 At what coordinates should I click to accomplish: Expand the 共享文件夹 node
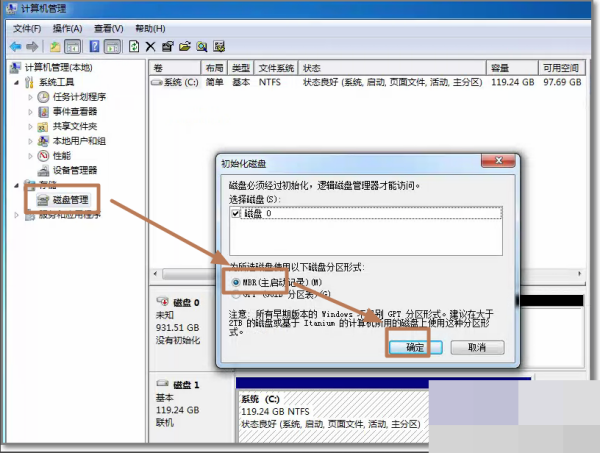pyautogui.click(x=30, y=127)
